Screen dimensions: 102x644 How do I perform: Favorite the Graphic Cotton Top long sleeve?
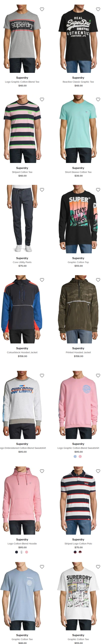98,190
